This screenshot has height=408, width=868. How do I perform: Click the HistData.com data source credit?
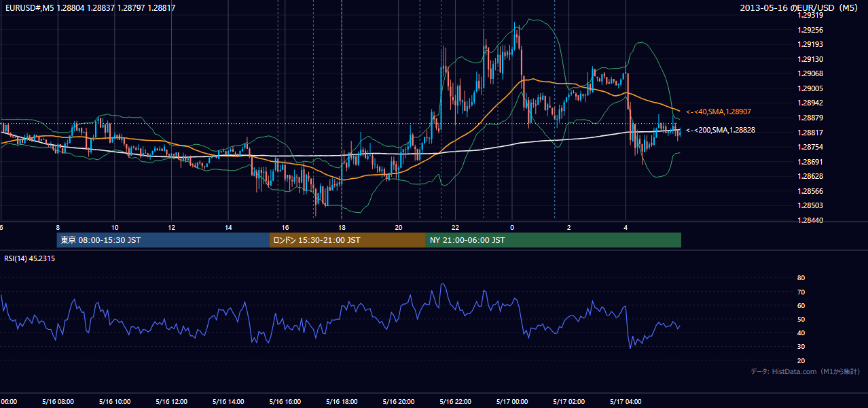pos(806,371)
